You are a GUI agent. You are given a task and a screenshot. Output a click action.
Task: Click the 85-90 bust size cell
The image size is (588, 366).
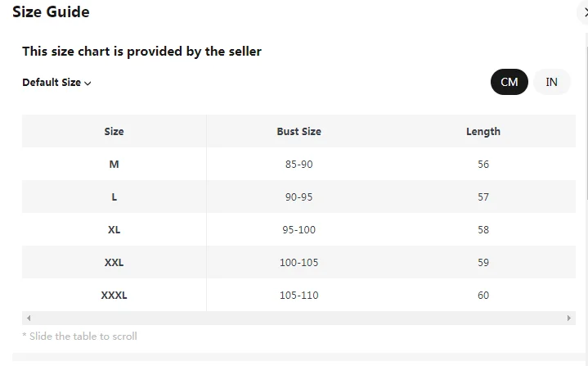(x=298, y=165)
